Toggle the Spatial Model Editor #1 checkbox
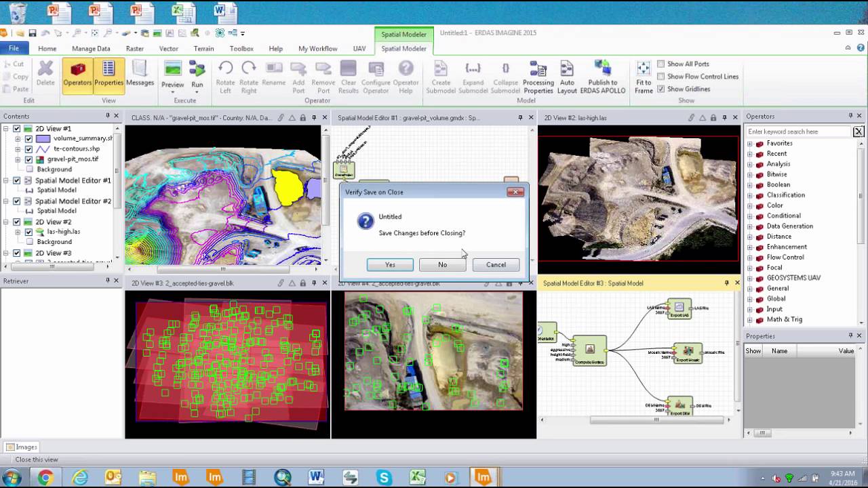Image resolution: width=868 pixels, height=488 pixels. (x=17, y=181)
